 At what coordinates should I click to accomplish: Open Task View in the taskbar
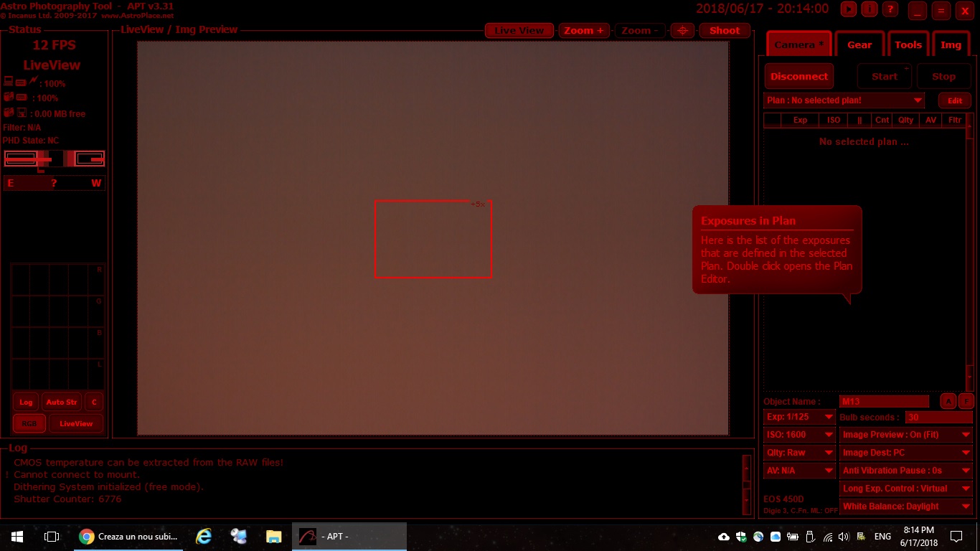coord(52,537)
